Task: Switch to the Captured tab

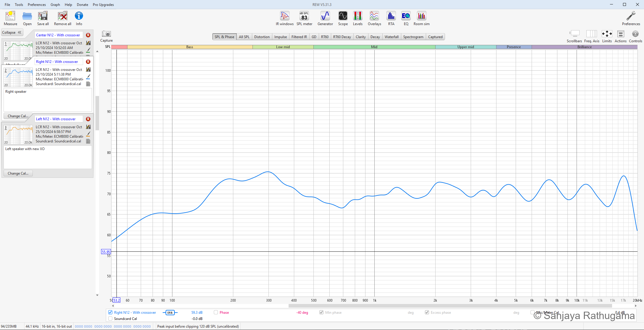Action: point(435,37)
